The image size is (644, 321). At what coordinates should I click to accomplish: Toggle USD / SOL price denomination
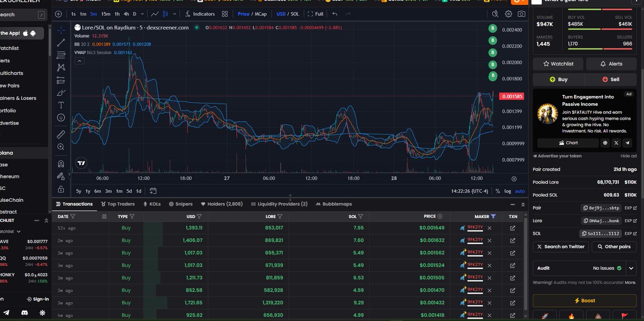[287, 14]
